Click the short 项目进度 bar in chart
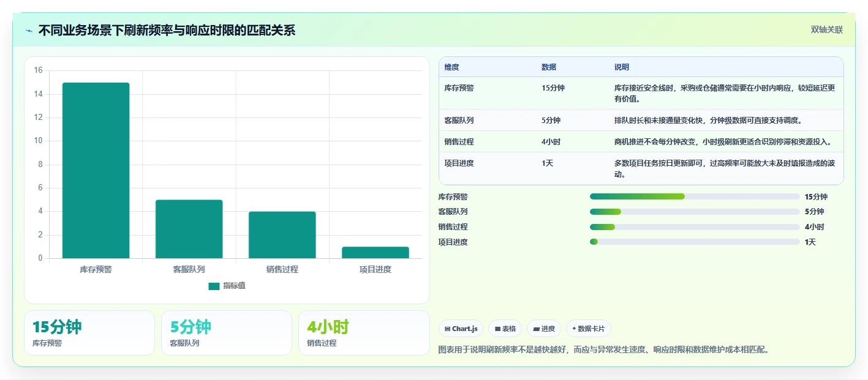The image size is (868, 380). pos(375,252)
